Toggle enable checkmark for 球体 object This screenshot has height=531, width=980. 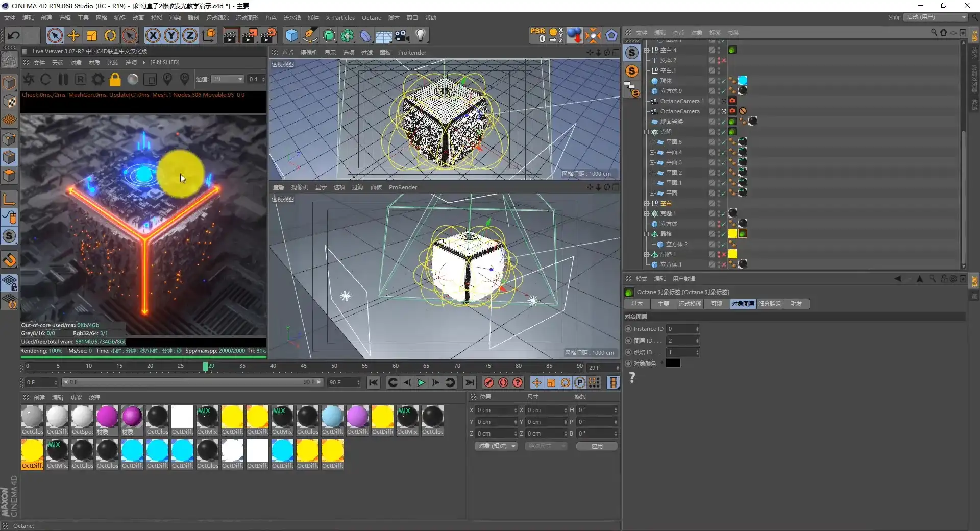point(723,81)
